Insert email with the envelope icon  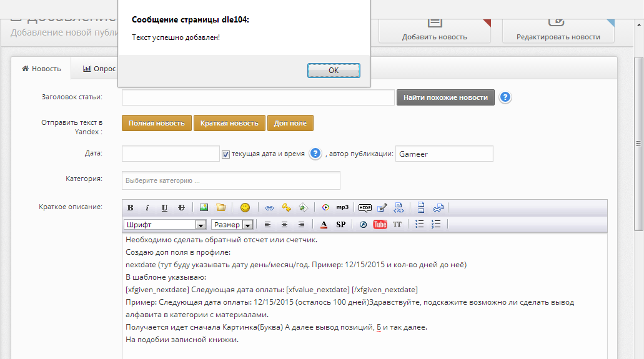[x=303, y=207]
